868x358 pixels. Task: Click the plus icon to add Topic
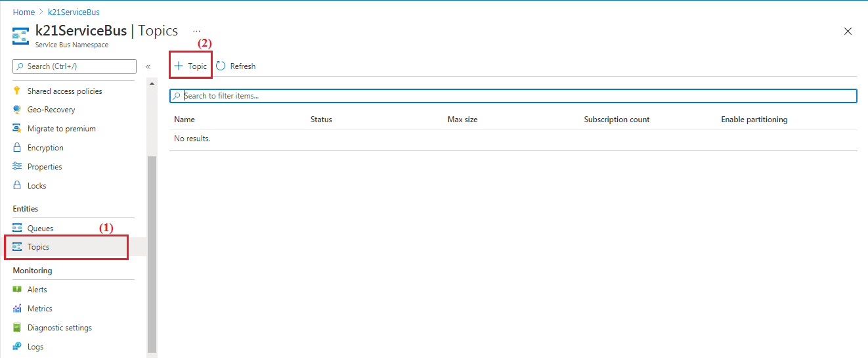point(178,66)
